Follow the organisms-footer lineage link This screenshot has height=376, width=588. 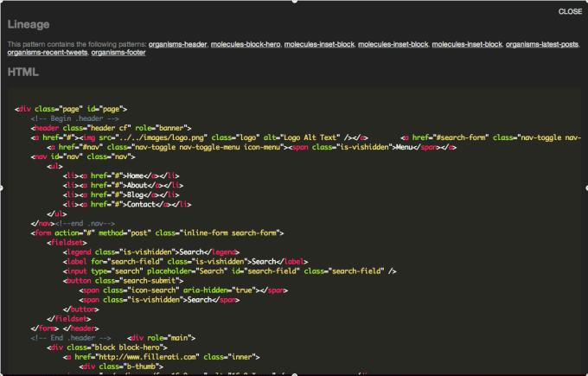[x=118, y=53]
